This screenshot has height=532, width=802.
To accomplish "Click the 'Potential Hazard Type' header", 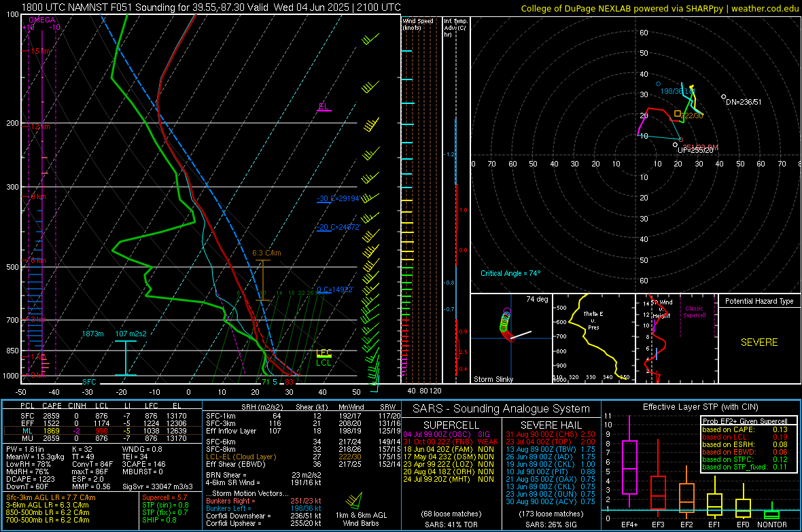I will tap(759, 301).
